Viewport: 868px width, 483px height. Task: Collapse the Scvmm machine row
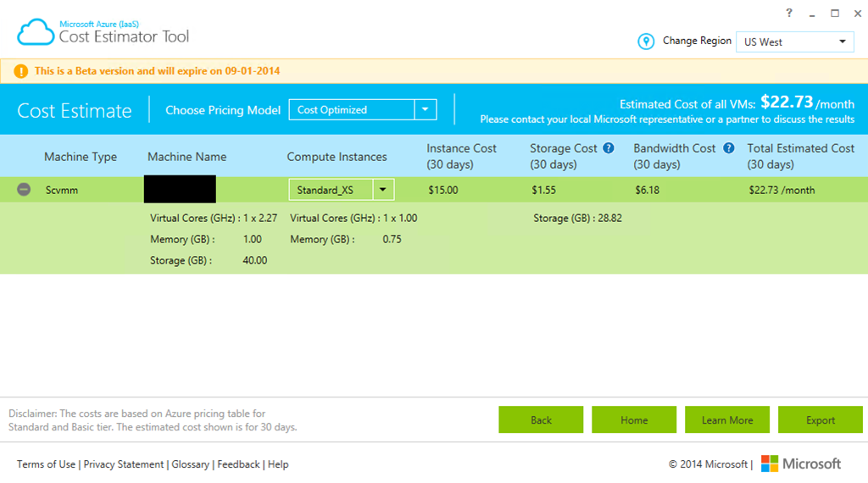[24, 190]
